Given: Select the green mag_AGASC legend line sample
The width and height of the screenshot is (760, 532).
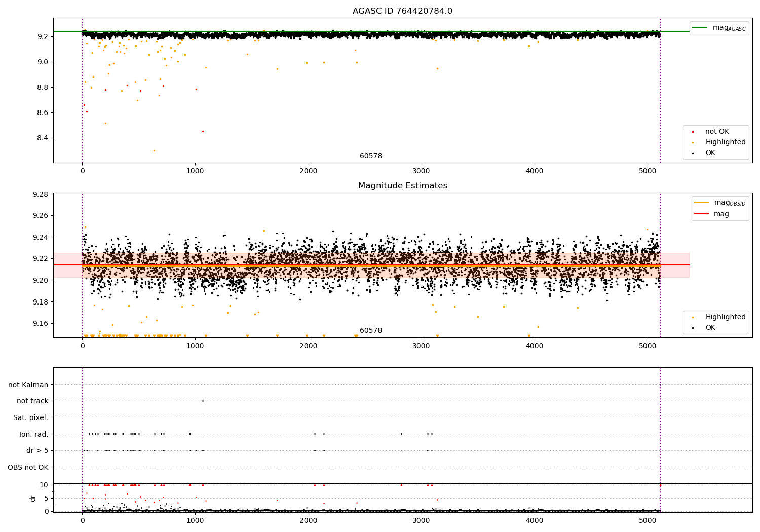Looking at the screenshot, I should coord(700,27).
